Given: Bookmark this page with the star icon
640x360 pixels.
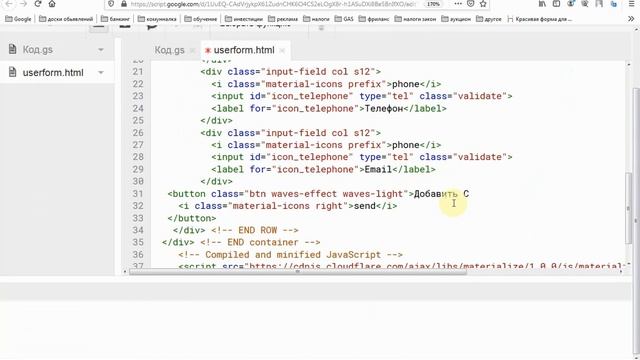Looking at the screenshot, I should (483, 4).
